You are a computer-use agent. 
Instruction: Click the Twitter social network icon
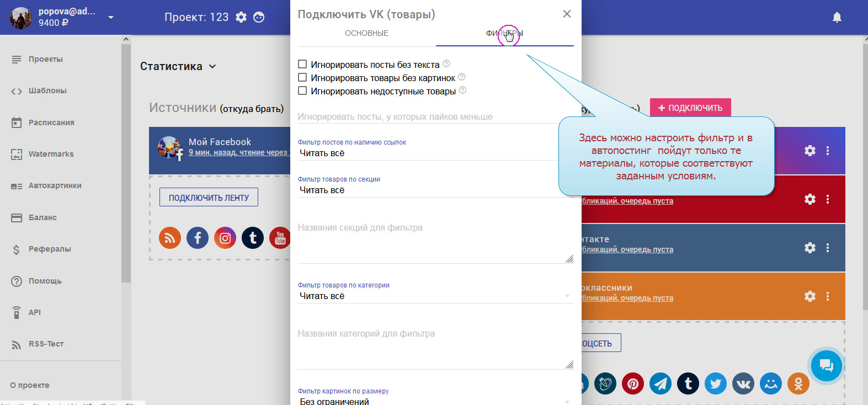pyautogui.click(x=716, y=383)
